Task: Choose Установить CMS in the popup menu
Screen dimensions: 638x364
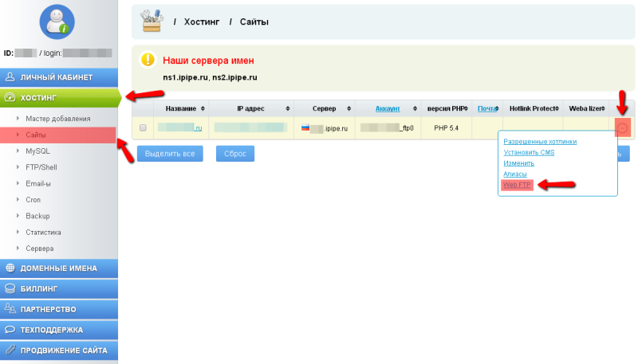Action: [x=529, y=152]
